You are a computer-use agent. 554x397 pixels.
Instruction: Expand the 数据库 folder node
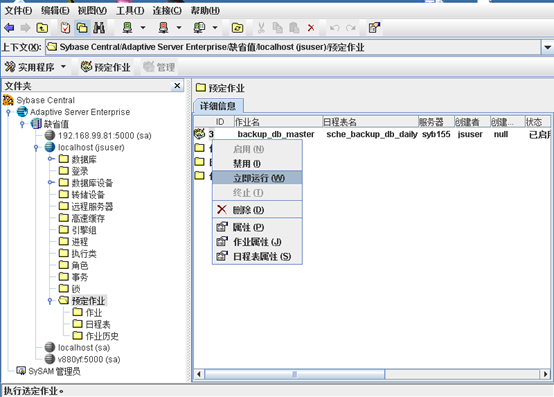(x=51, y=159)
